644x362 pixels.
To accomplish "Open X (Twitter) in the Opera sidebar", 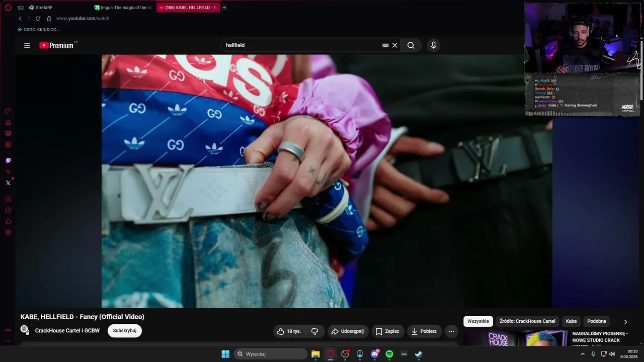I will pyautogui.click(x=8, y=183).
